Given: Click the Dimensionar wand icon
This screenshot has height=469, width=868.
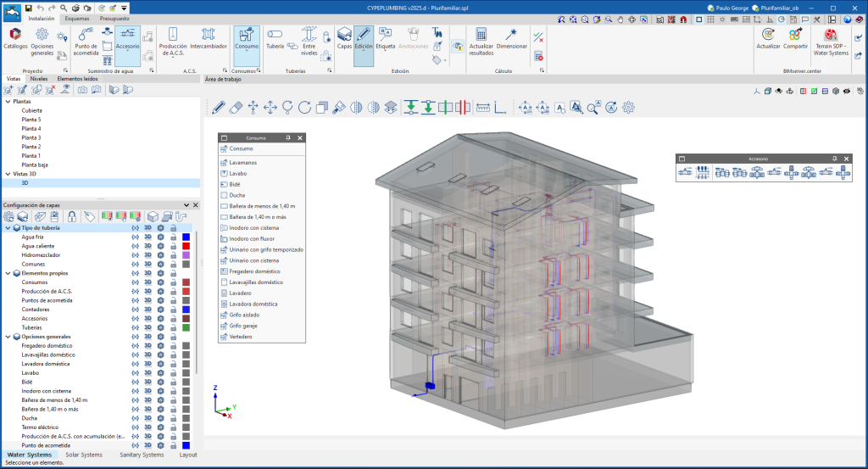Looking at the screenshot, I should click(511, 36).
